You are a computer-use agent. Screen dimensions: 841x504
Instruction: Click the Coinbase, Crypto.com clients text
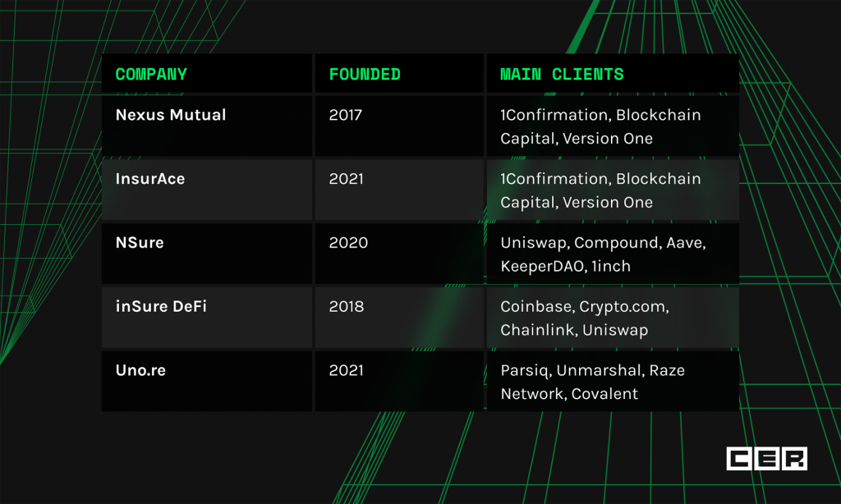coord(585,307)
